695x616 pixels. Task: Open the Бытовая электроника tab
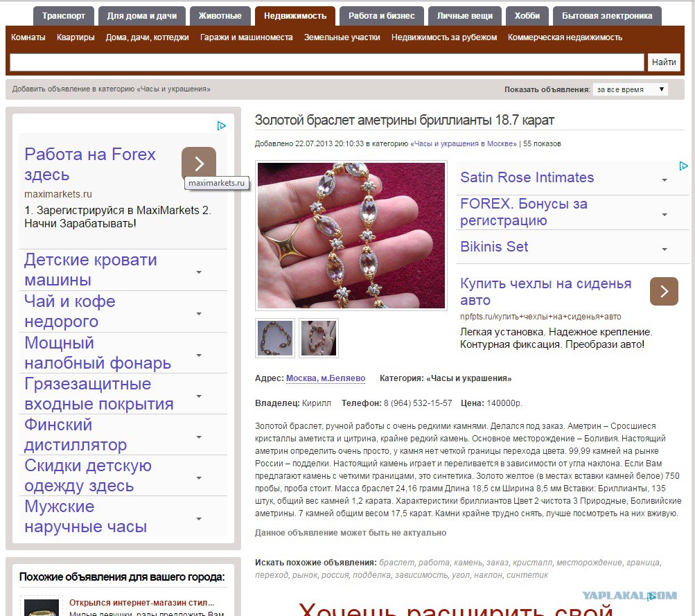click(607, 16)
